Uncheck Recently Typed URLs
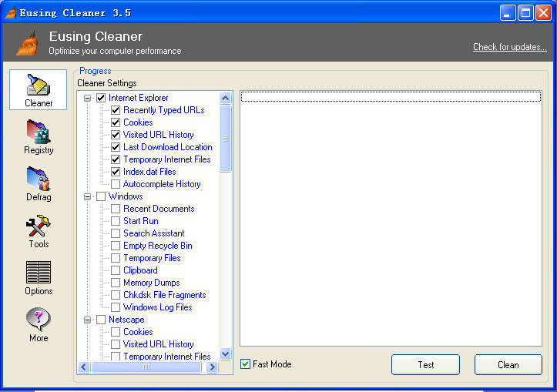 click(x=116, y=110)
